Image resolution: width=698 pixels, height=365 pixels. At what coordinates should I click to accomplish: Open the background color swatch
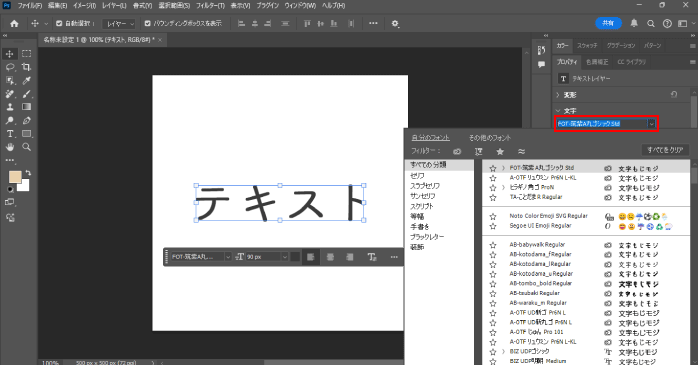click(24, 187)
